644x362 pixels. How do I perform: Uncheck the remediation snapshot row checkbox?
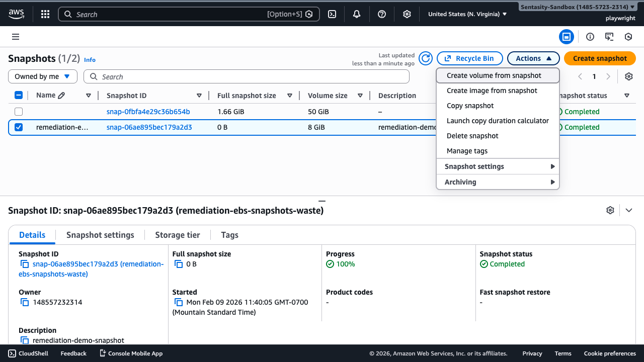[x=19, y=127]
